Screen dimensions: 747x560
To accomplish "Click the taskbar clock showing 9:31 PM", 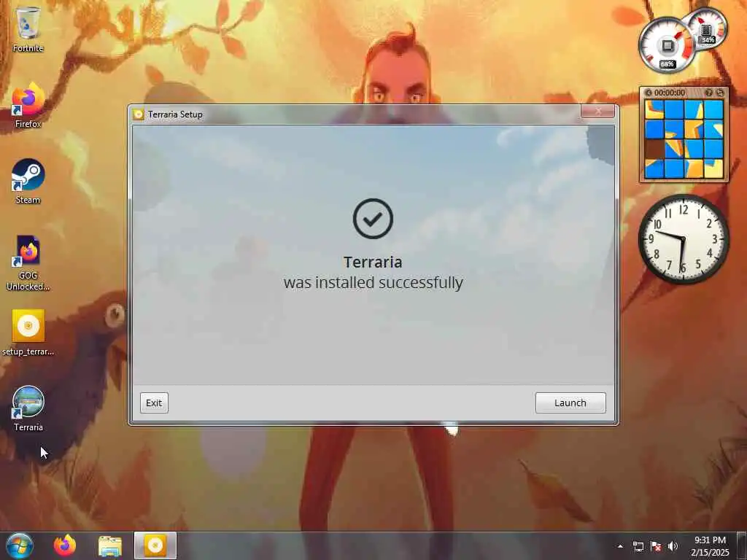I will (710, 546).
